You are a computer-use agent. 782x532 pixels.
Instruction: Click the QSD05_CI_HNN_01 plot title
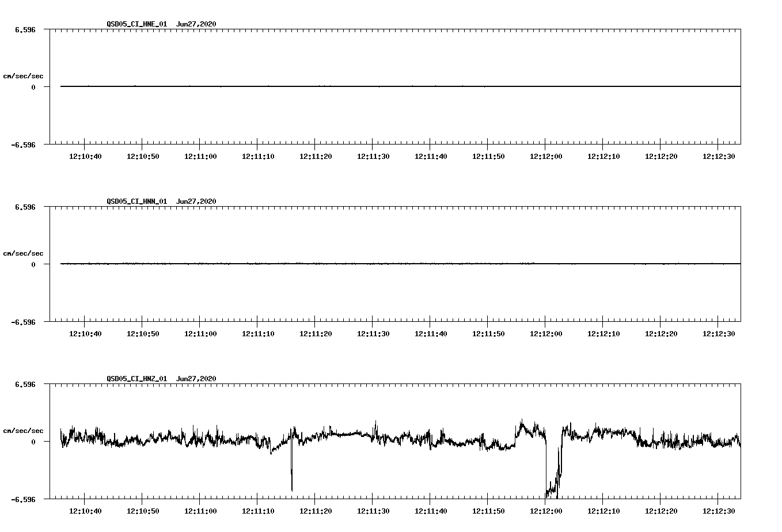[137, 202]
